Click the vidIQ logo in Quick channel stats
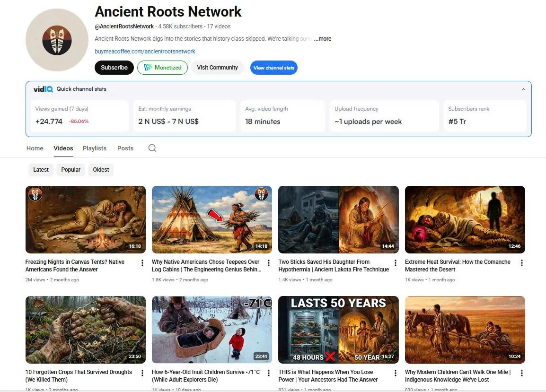The width and height of the screenshot is (546, 392). point(43,89)
